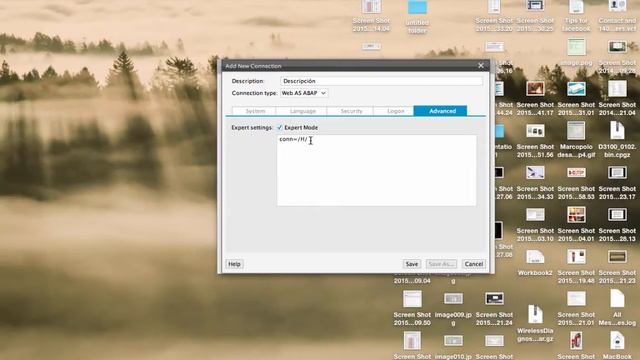Select Screen Shot 2015...14.04 desktop icon
Viewport: 640px width, 360px height.
coord(371,7)
